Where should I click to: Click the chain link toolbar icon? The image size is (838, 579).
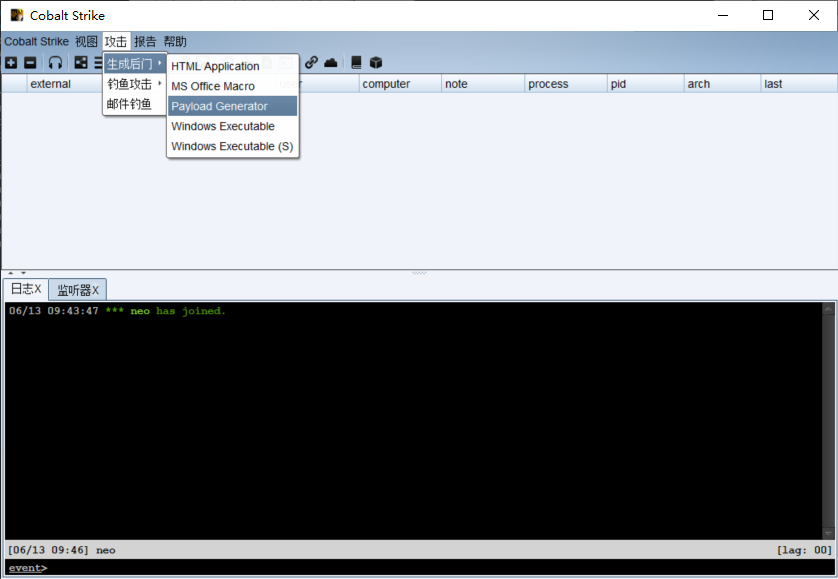click(x=311, y=63)
